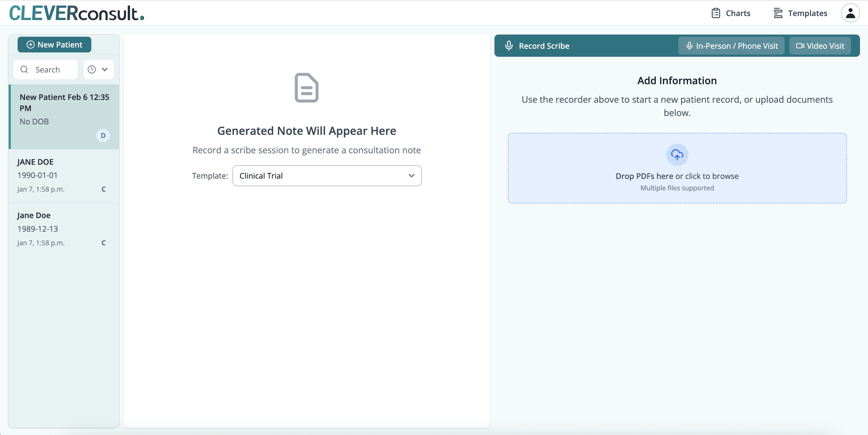Switch to Video Visit mode
This screenshot has width=868, height=435.
(x=820, y=45)
